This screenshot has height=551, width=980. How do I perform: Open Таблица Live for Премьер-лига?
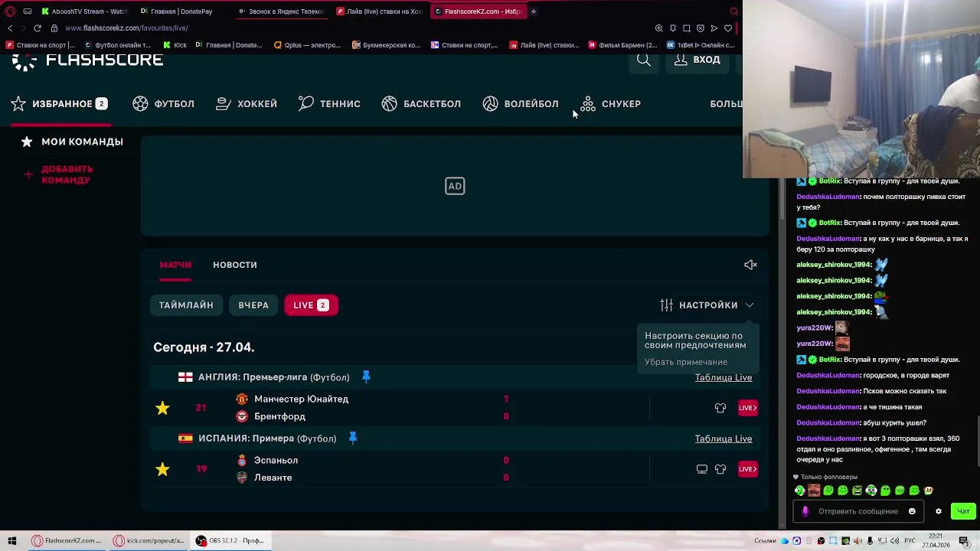tap(724, 377)
